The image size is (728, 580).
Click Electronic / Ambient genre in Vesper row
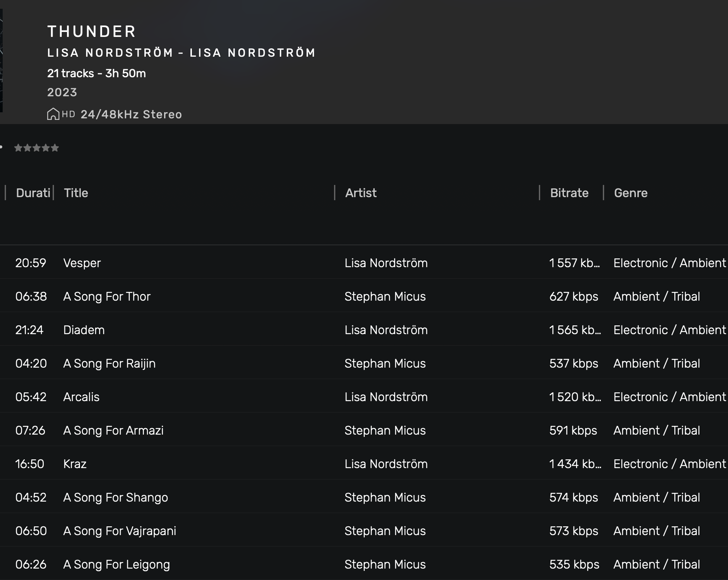[x=670, y=263]
